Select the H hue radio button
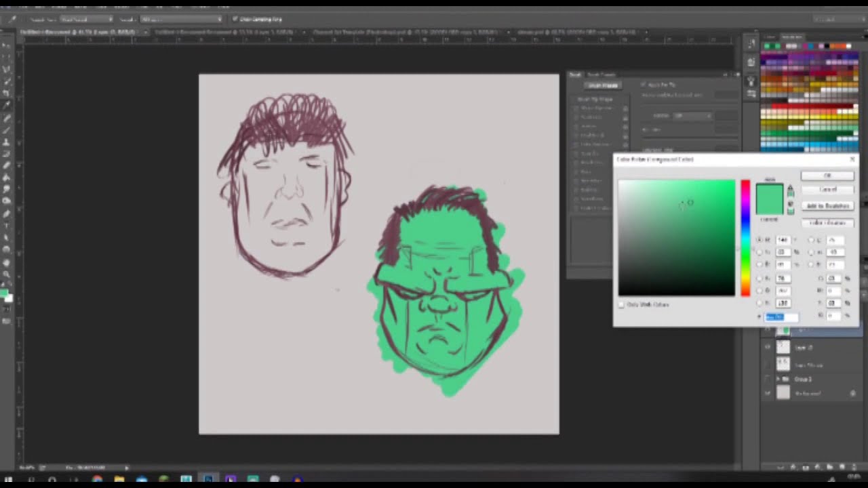This screenshot has width=868, height=488. pos(759,240)
